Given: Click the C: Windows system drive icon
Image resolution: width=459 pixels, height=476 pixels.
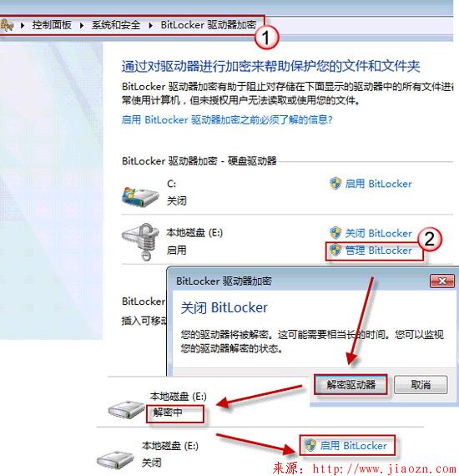Looking at the screenshot, I should [x=140, y=196].
